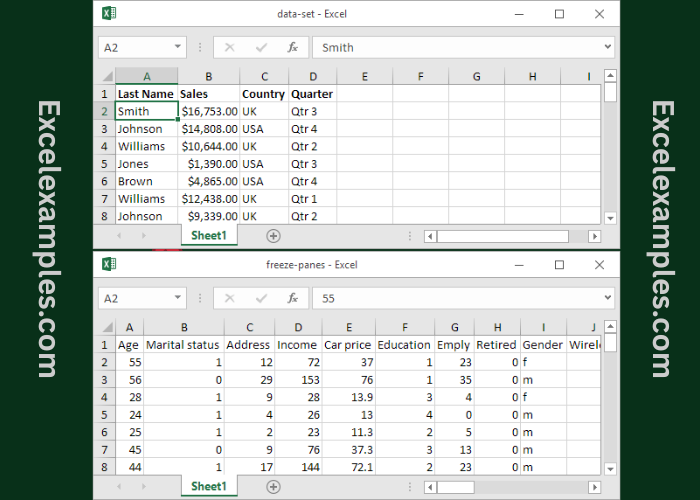Screen dimensions: 700x500
Task: Expand the formula bar in freeze-panes window
Action: [608, 298]
